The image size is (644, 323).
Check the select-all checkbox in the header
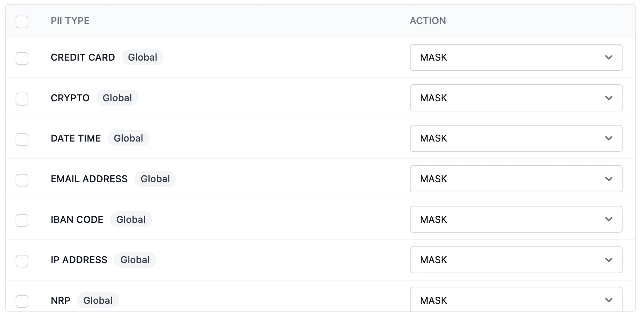tap(22, 22)
